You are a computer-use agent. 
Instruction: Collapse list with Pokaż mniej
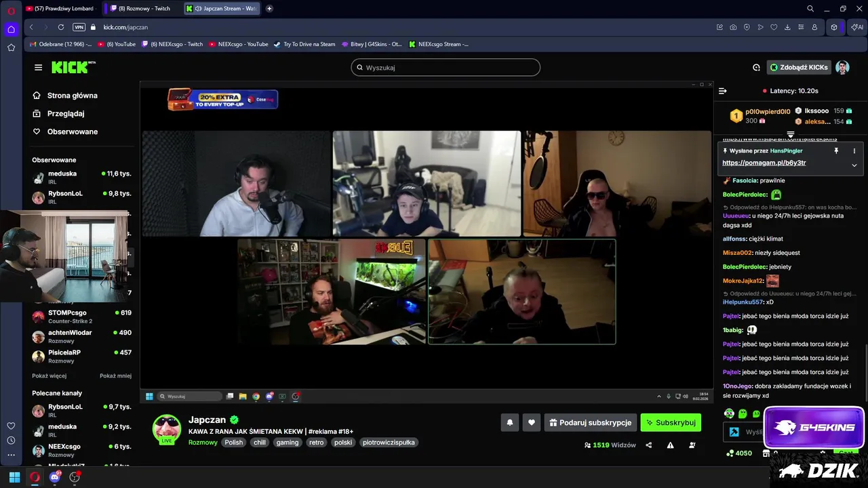click(x=115, y=375)
